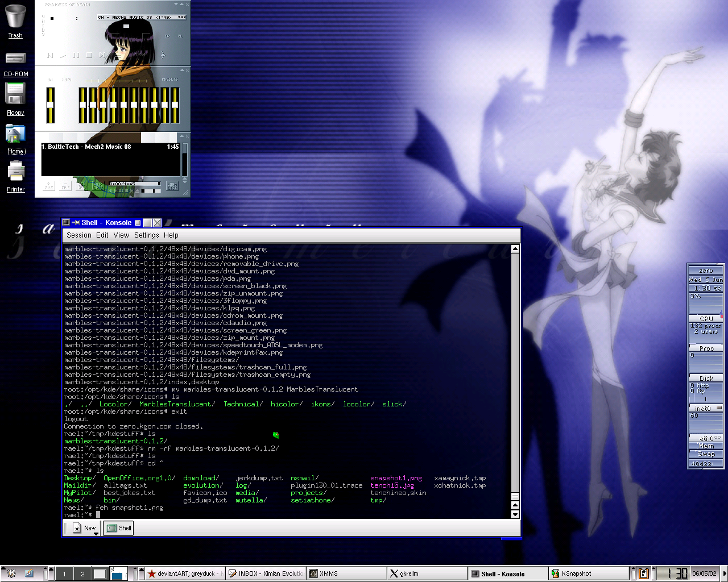Click the XMMS song title display

[142, 18]
